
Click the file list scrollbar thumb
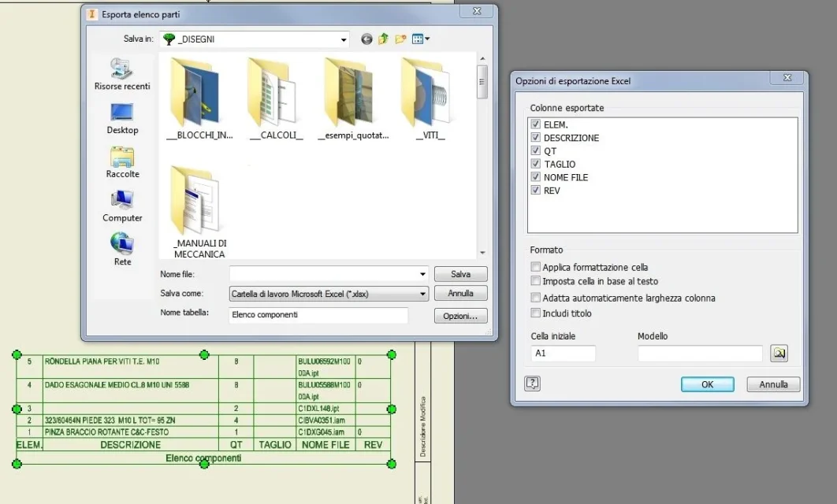[482, 82]
